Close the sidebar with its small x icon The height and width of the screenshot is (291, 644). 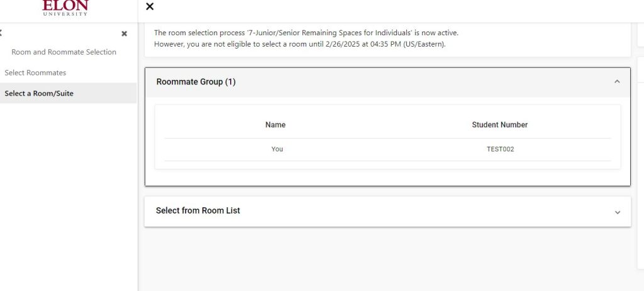coord(124,33)
